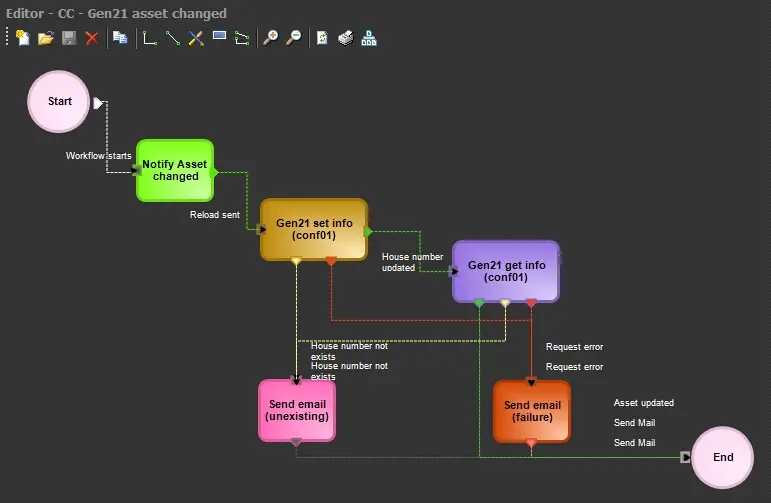Select the right-angle connector tool
Screen dimensions: 771x503
click(x=150, y=38)
